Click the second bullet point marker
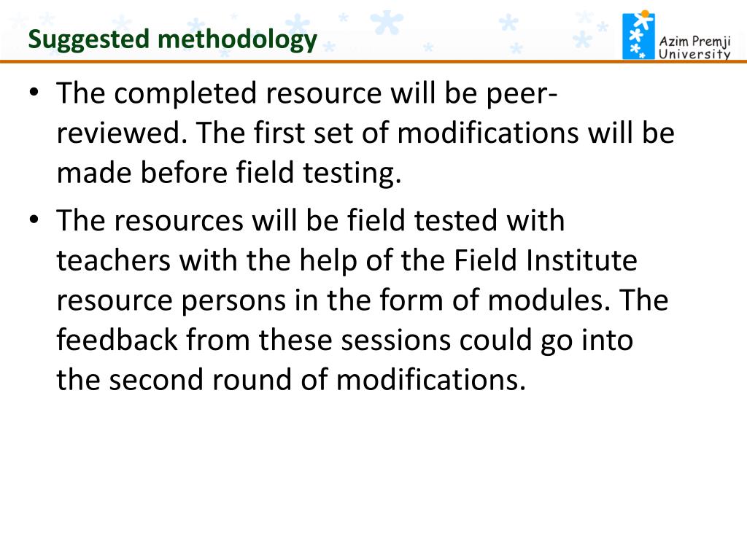 point(34,219)
